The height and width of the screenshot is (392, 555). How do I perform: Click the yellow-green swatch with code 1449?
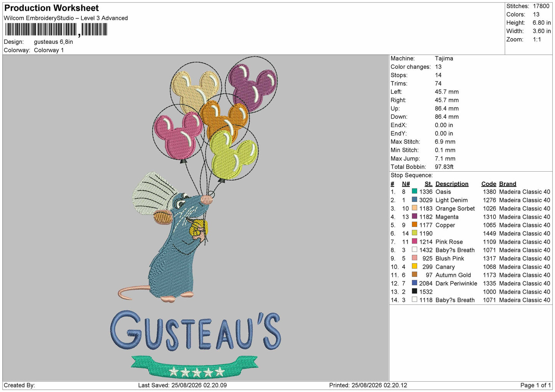pos(414,233)
